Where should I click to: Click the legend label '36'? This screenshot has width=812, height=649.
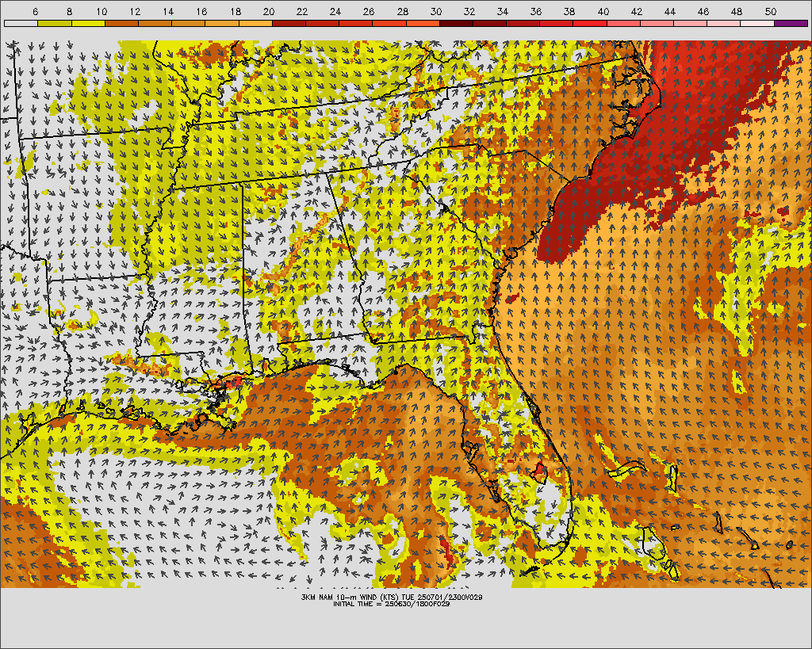536,11
